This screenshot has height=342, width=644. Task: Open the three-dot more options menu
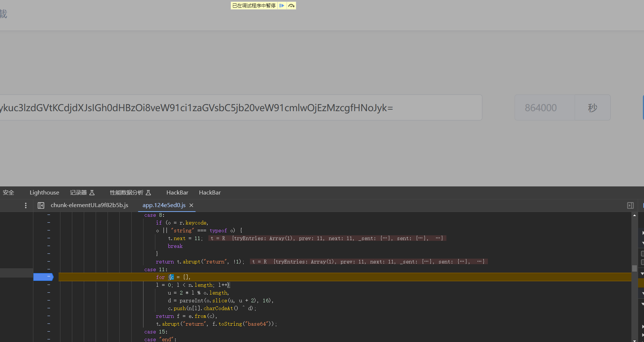click(26, 205)
